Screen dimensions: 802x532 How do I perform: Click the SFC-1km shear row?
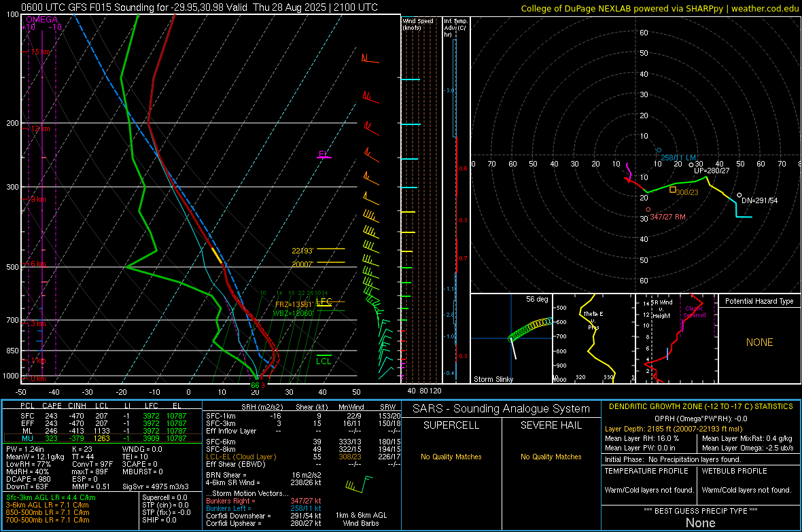pos(303,416)
